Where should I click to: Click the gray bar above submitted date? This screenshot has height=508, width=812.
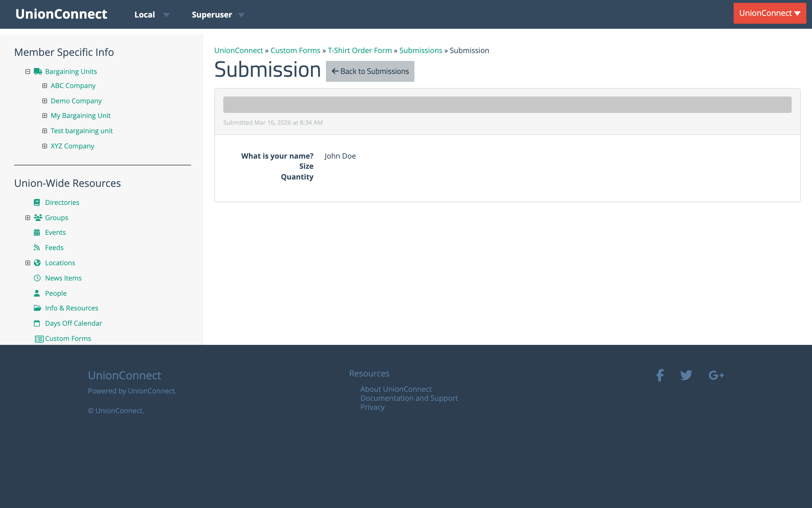[x=507, y=105]
